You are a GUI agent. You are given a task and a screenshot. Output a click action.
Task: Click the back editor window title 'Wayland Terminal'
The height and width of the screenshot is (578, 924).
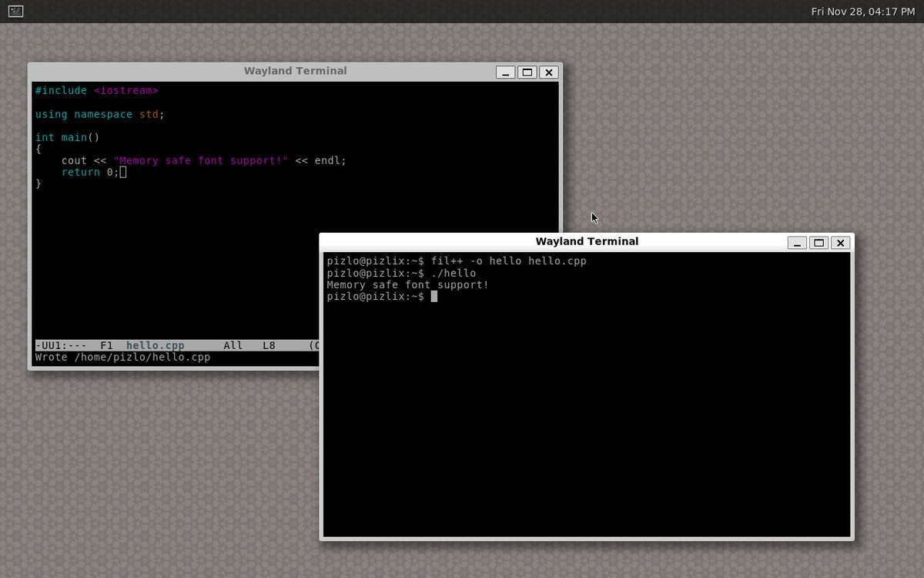pos(296,71)
